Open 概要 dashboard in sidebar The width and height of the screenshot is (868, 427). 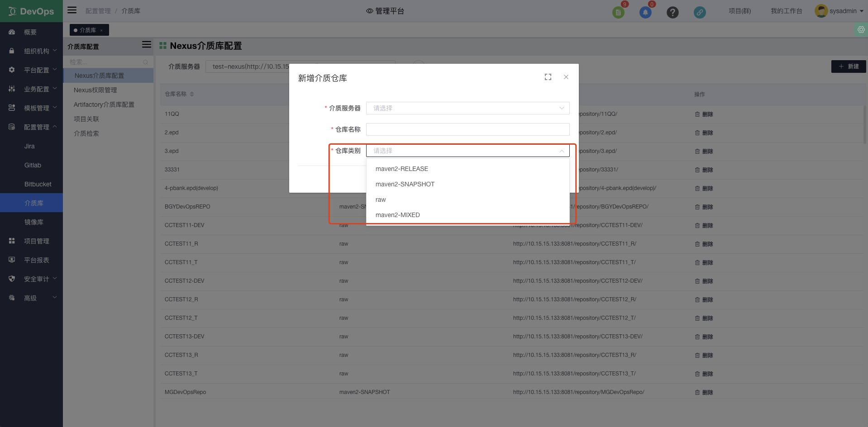(x=31, y=32)
